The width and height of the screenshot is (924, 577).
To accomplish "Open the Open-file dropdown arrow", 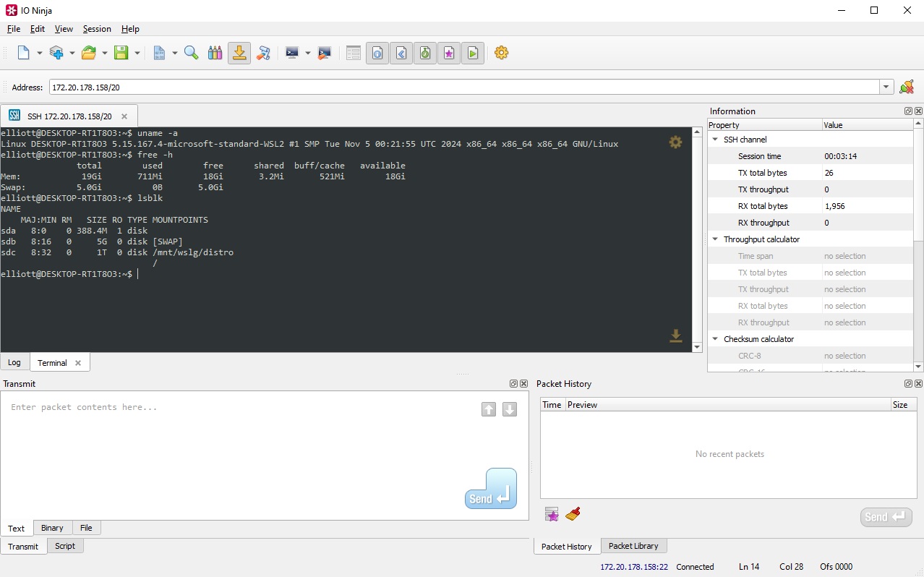I will tap(104, 53).
